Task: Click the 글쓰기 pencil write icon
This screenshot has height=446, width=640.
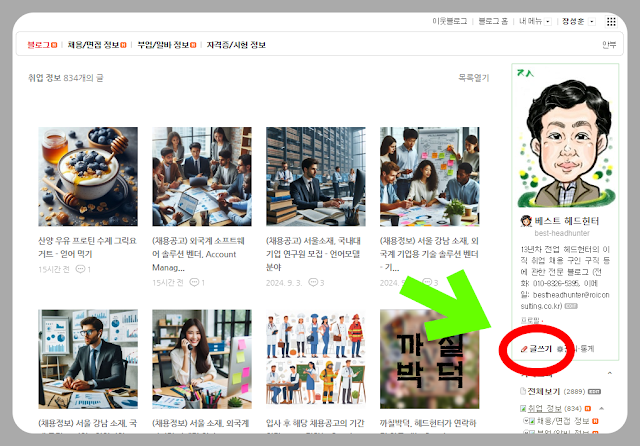Action: coord(524,349)
